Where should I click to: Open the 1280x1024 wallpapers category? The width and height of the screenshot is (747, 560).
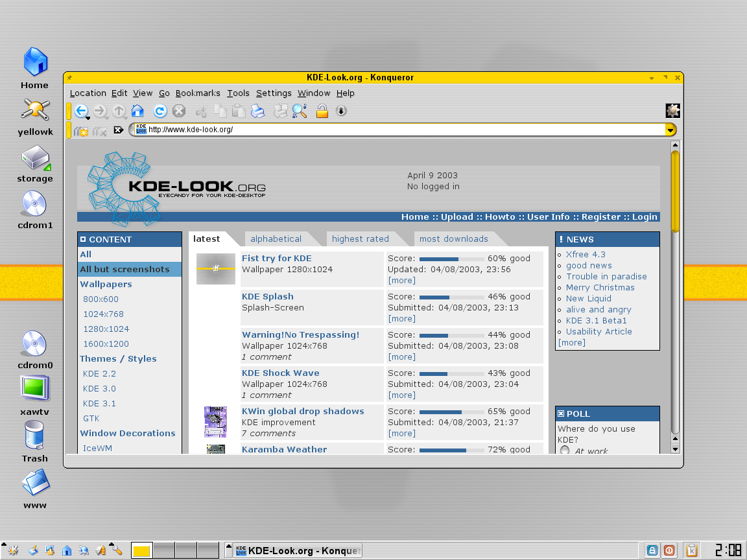[106, 329]
